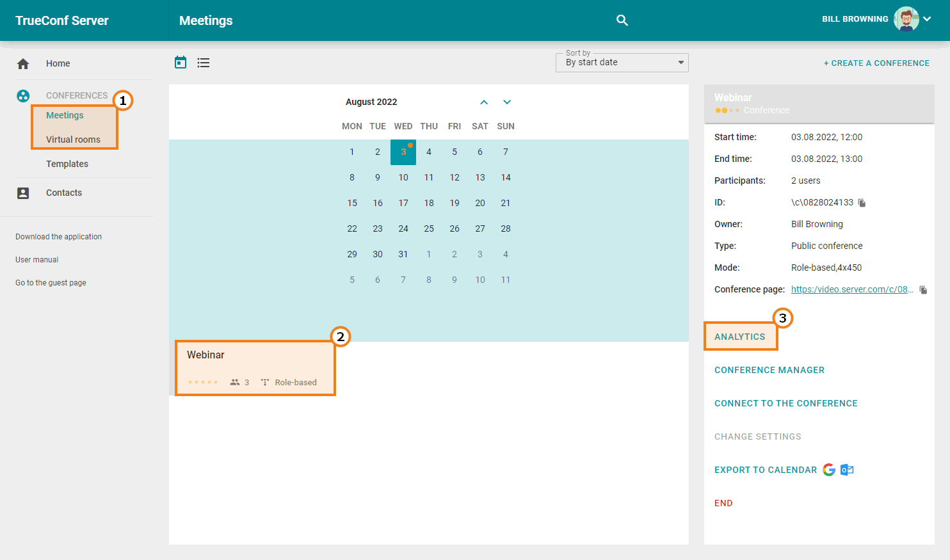Click the BILL BROWNING username

click(855, 19)
